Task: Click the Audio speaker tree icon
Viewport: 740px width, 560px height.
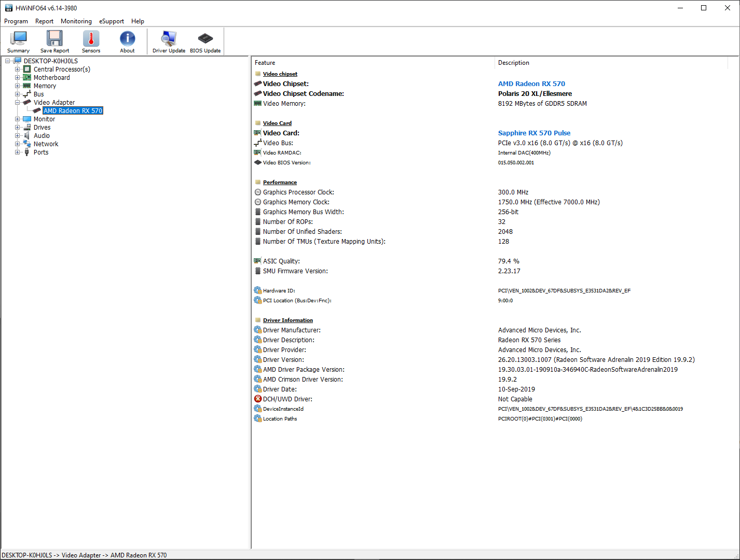Action: click(27, 135)
